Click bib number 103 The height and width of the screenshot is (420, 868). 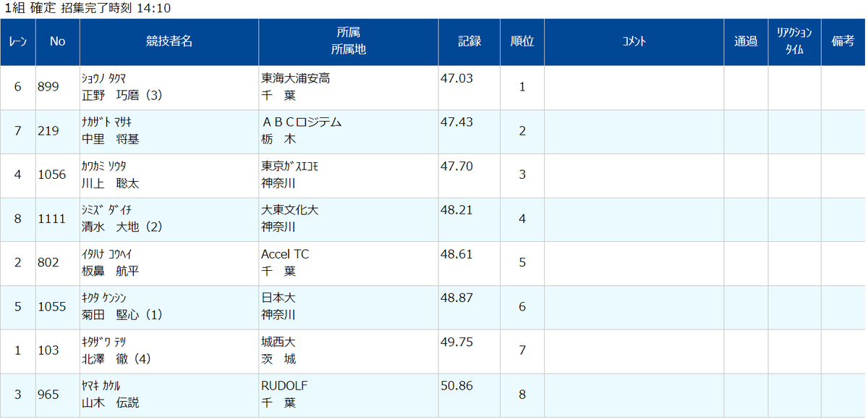tap(48, 350)
